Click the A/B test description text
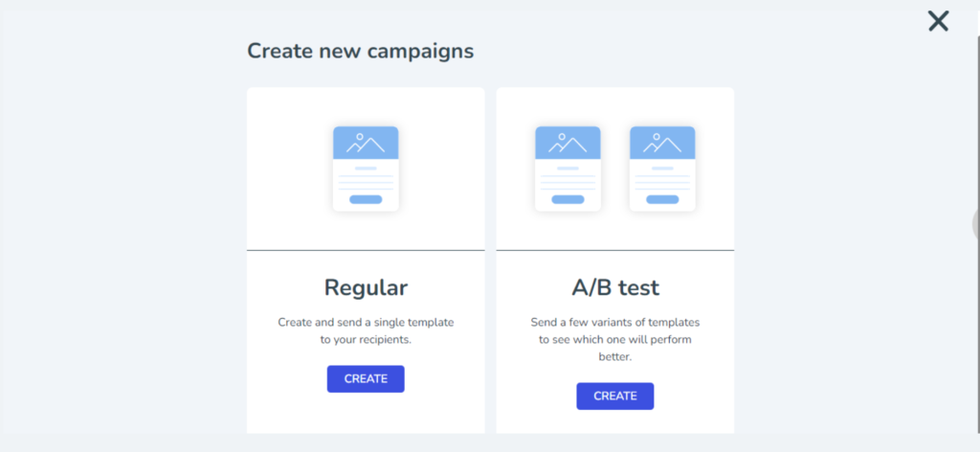 (615, 340)
